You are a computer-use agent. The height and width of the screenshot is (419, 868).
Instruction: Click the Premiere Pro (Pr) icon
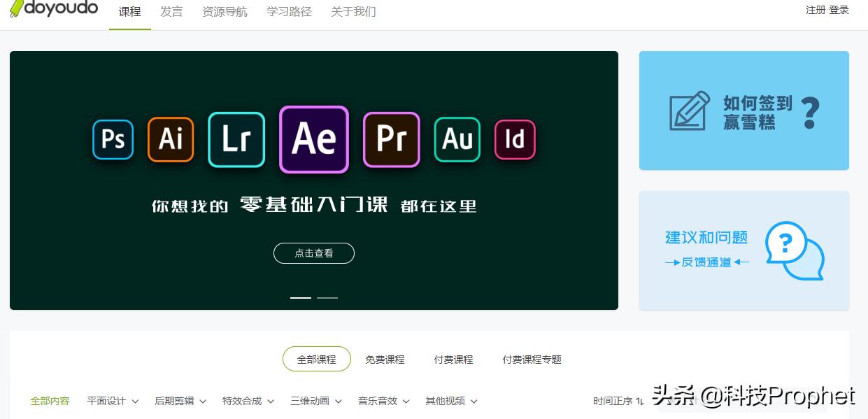[390, 139]
